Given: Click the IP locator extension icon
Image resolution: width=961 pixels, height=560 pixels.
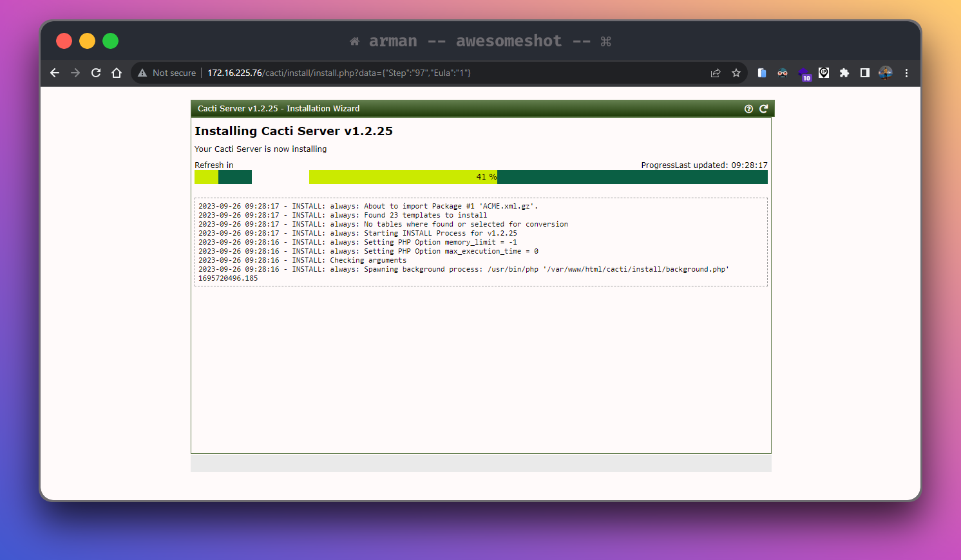Looking at the screenshot, I should click(x=824, y=73).
